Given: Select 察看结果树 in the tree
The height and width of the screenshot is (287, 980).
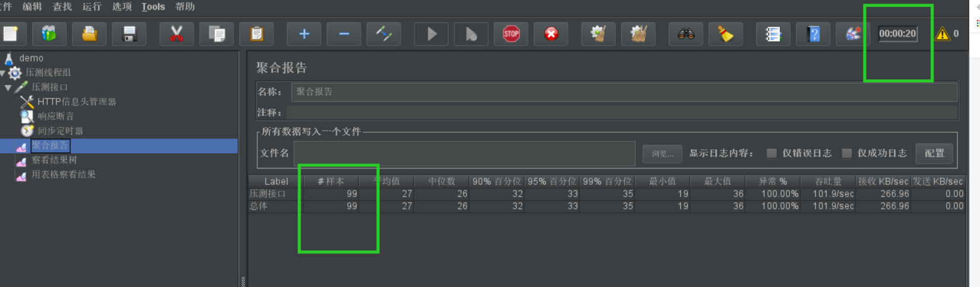Looking at the screenshot, I should click(54, 160).
